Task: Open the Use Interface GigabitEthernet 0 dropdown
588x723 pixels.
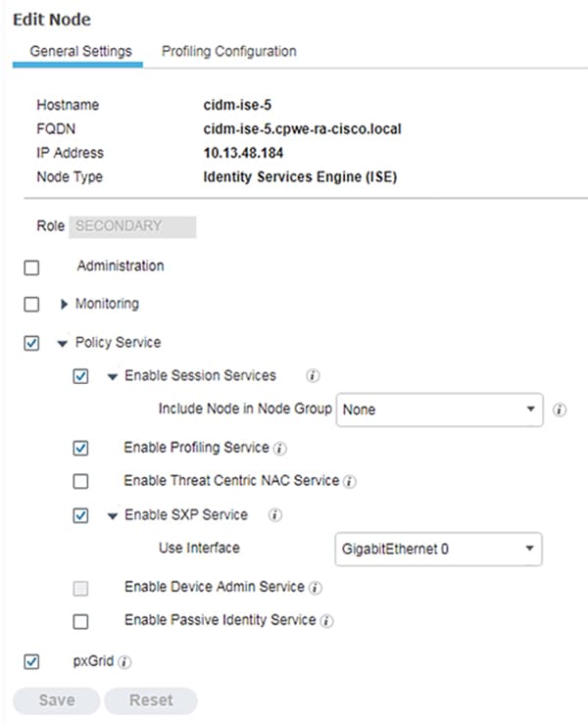Action: 439,549
